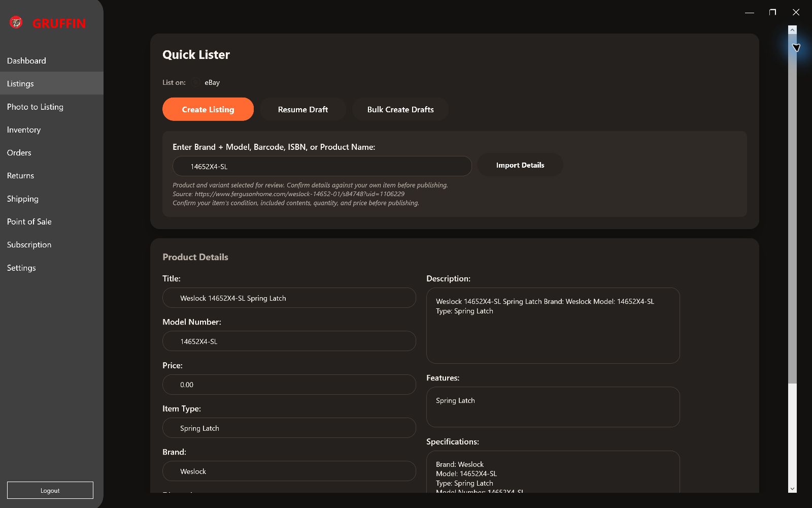
Task: Click the Logout button
Action: pyautogui.click(x=50, y=490)
